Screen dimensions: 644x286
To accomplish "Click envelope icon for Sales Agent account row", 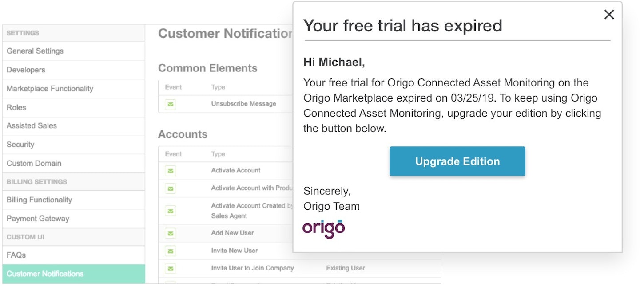I will click(171, 211).
